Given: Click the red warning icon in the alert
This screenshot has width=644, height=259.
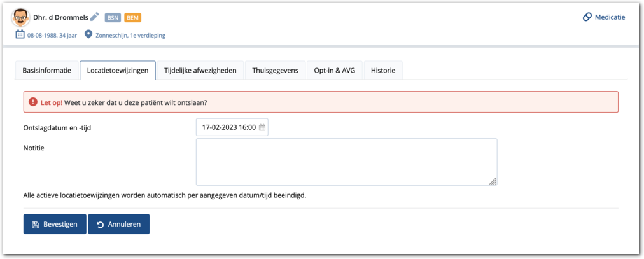Looking at the screenshot, I should tap(33, 102).
